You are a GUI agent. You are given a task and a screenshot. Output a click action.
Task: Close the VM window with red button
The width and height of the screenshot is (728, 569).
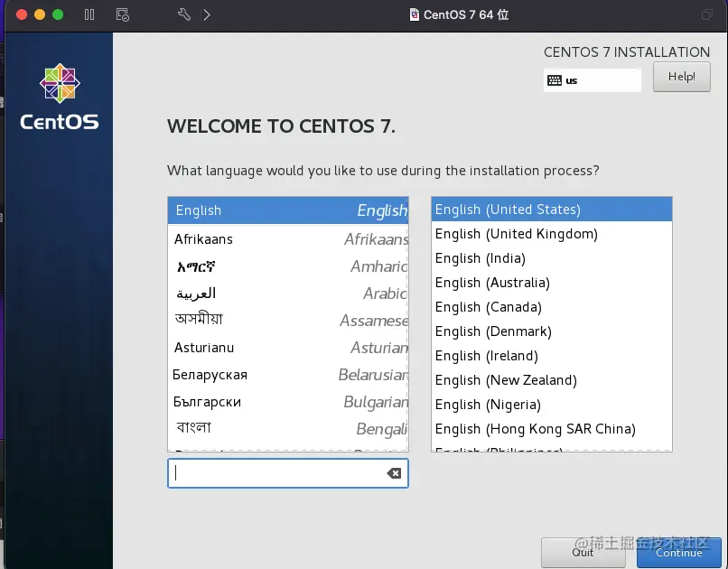click(x=22, y=14)
